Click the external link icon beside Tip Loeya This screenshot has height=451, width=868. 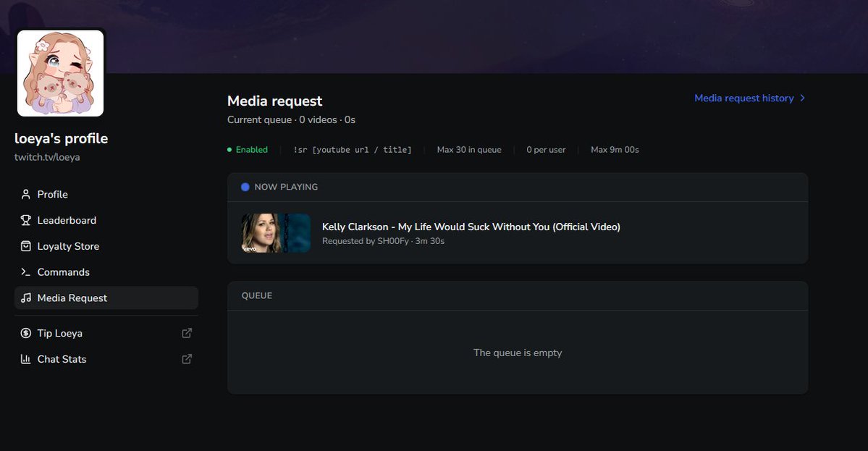click(187, 333)
